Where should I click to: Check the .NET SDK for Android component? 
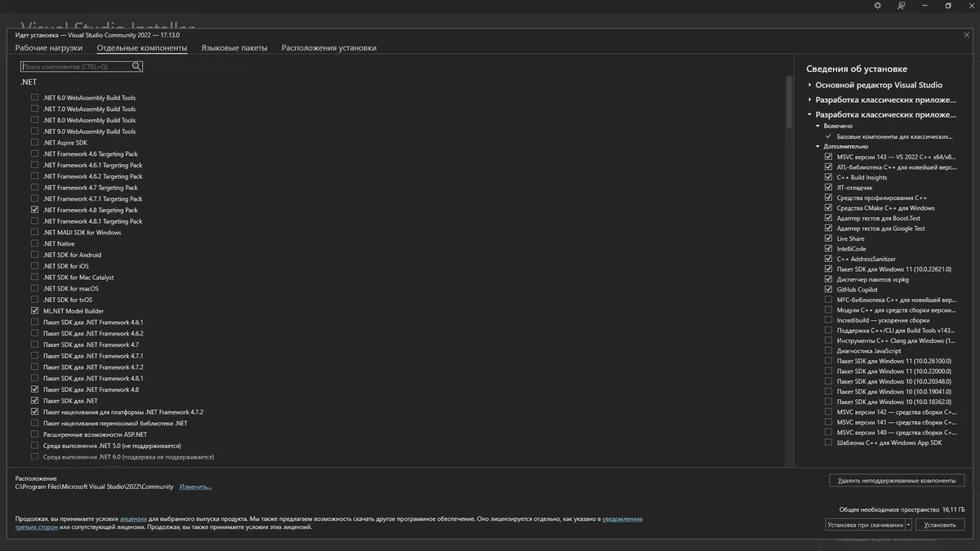pyautogui.click(x=34, y=255)
